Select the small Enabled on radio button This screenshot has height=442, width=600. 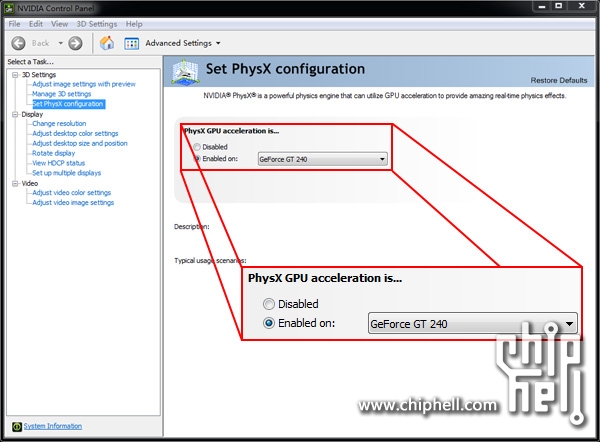click(x=197, y=158)
